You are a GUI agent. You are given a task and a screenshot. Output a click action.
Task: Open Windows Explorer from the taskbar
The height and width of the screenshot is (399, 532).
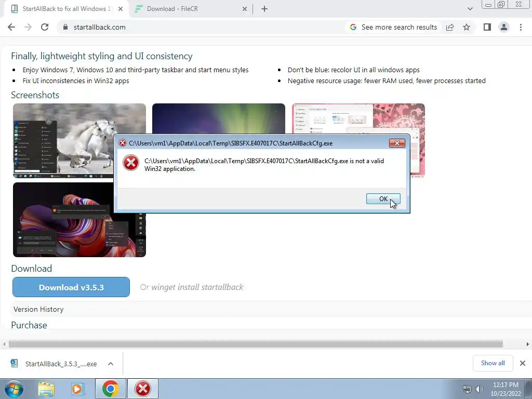tap(46, 389)
